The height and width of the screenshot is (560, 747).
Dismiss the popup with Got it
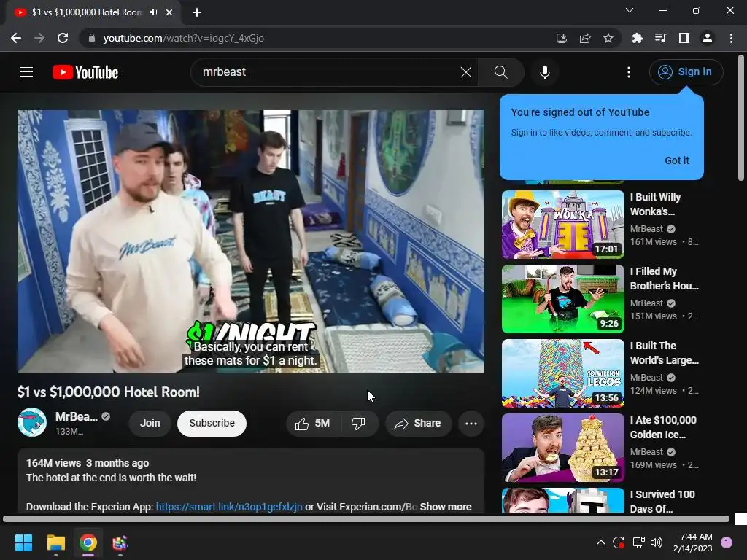click(676, 160)
